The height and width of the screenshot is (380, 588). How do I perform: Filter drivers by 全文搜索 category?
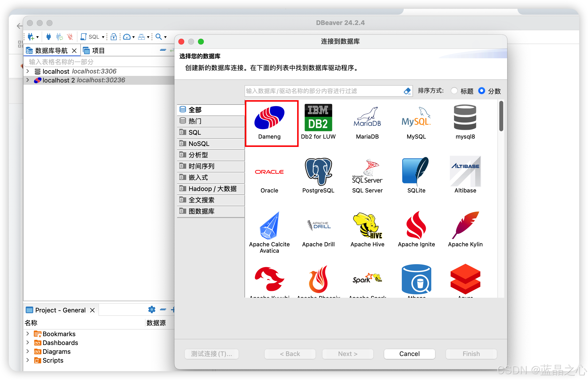tap(210, 200)
